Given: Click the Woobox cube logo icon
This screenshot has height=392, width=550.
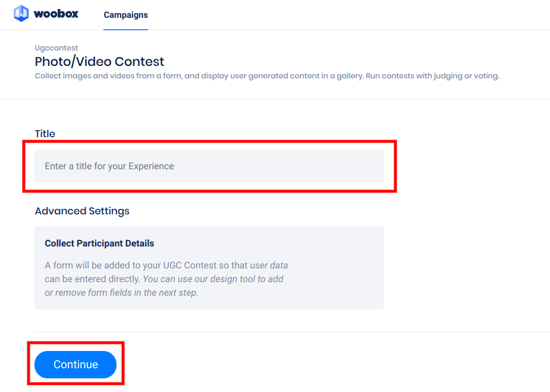Looking at the screenshot, I should pos(21,14).
